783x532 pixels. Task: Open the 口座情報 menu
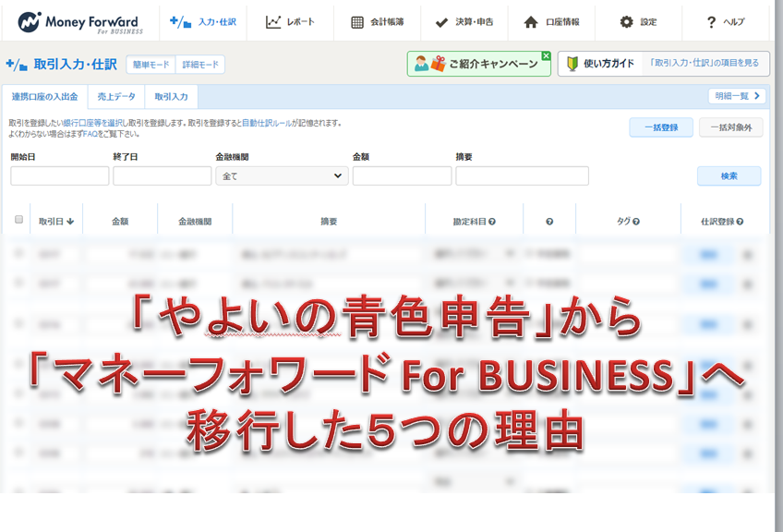pos(551,22)
